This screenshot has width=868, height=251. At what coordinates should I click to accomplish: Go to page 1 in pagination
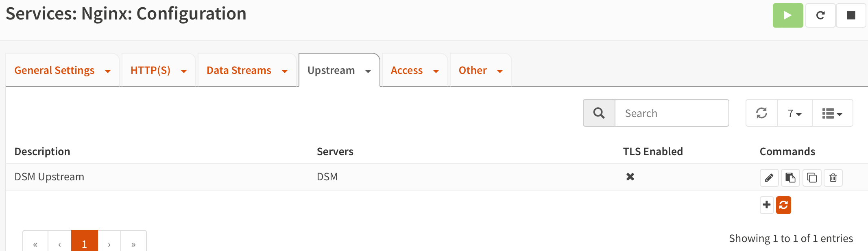pos(84,243)
